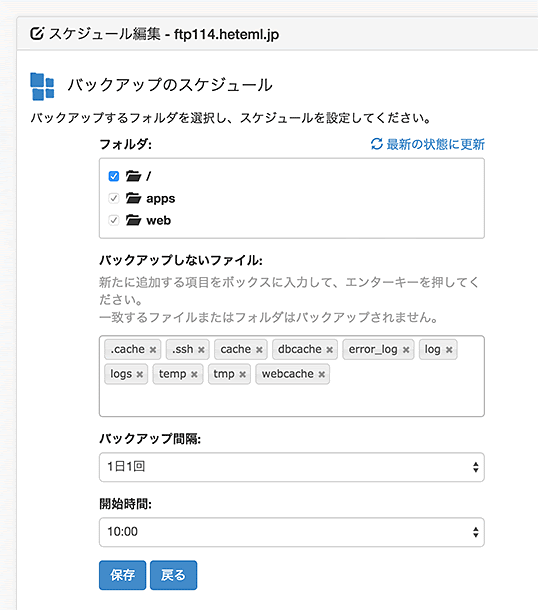This screenshot has height=610, width=538.
Task: Remove the error_log exclusion tag
Action: point(406,350)
